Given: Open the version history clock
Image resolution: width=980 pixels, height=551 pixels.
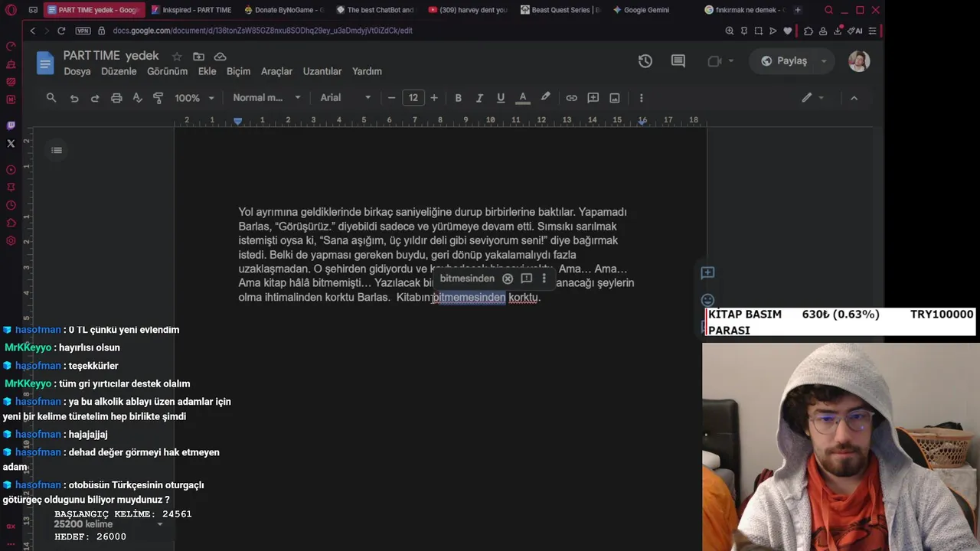Looking at the screenshot, I should pos(645,61).
